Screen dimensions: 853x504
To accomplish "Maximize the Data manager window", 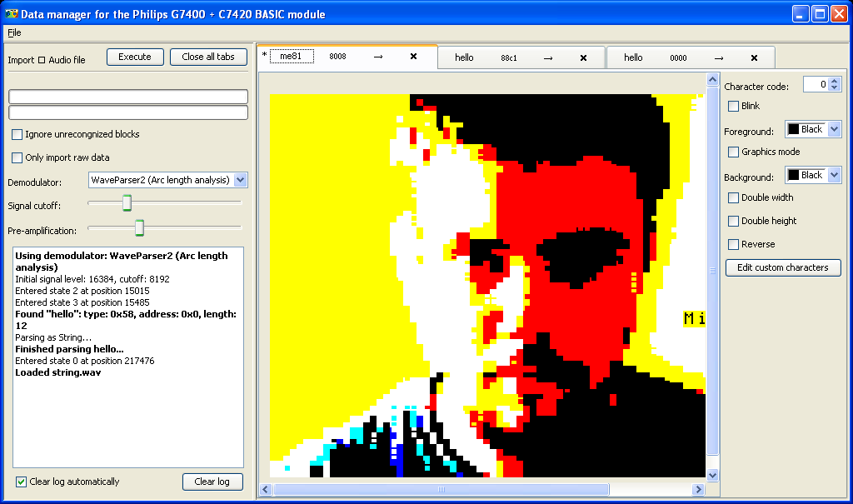I will point(820,13).
